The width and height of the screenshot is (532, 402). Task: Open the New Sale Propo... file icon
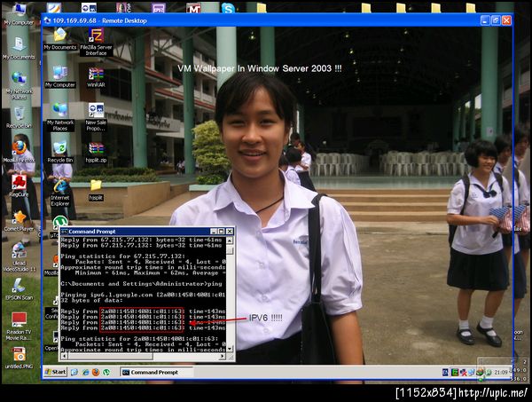point(96,117)
